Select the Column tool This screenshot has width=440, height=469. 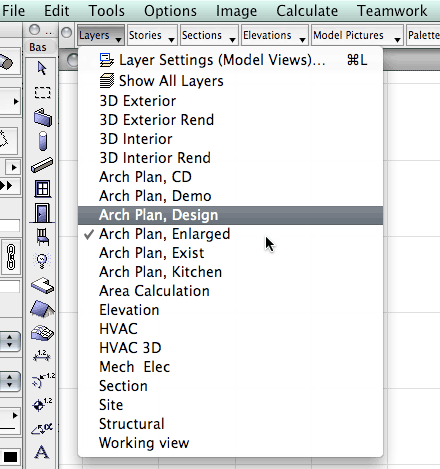pos(42,141)
